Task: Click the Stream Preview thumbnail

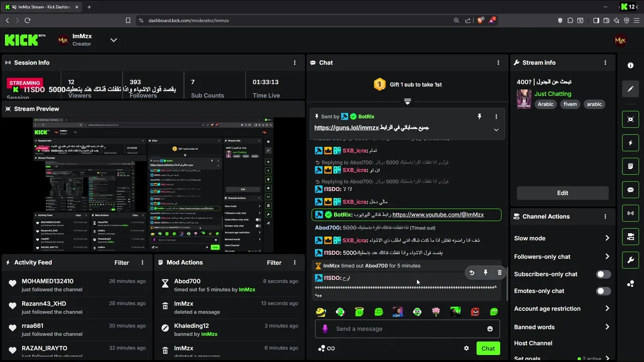Action: [153, 185]
